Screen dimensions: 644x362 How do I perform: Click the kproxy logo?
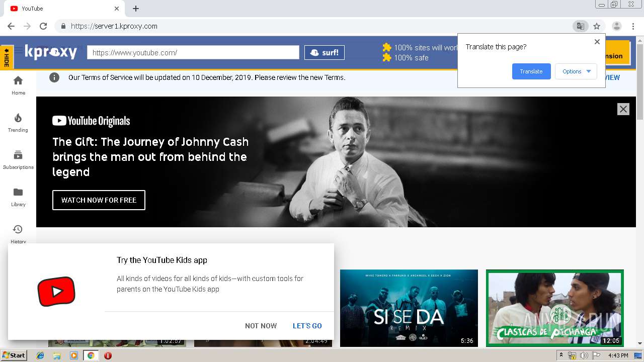point(51,52)
